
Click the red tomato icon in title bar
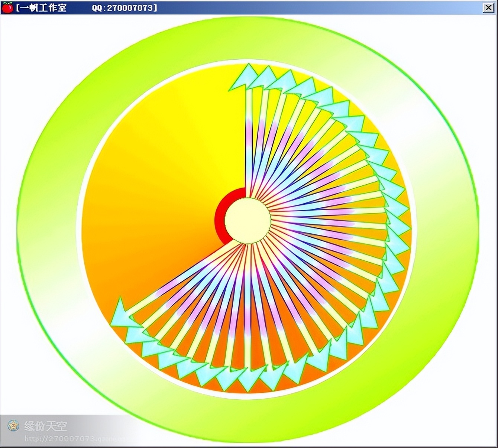(x=7, y=7)
